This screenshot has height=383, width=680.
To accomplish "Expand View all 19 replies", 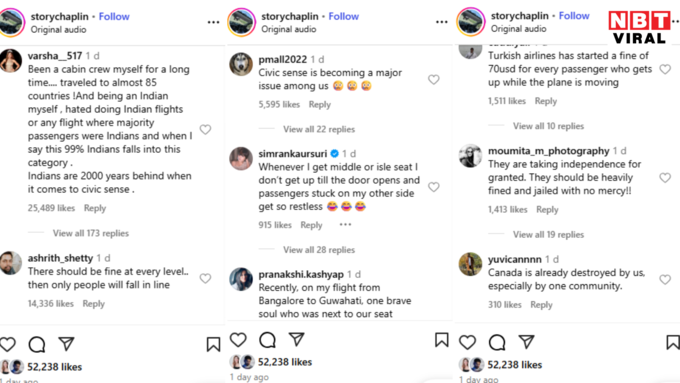I will coord(549,235).
